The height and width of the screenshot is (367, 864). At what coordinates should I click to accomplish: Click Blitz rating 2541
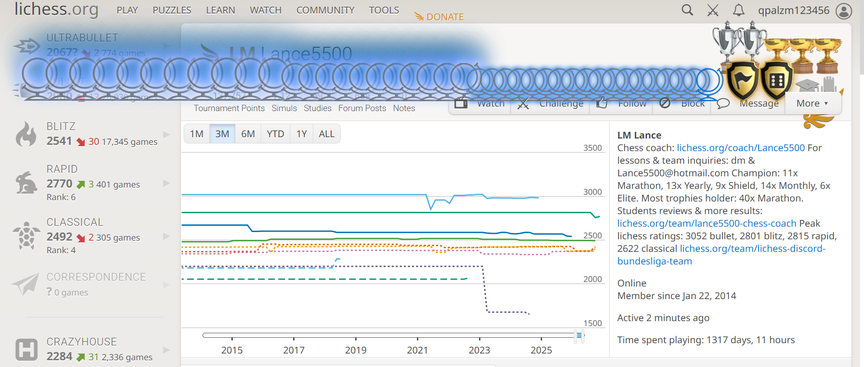[59, 141]
